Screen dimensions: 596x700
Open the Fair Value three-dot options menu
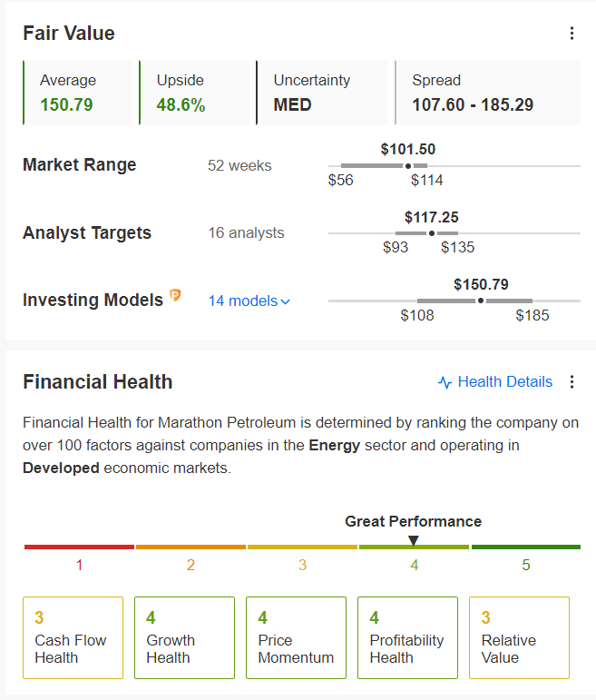click(572, 34)
